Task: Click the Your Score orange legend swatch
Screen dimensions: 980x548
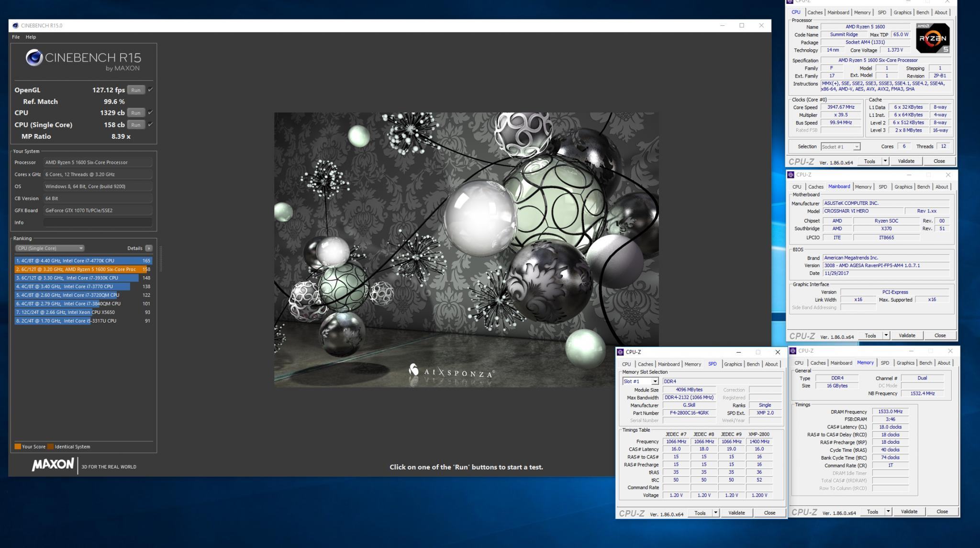Action: tap(18, 447)
